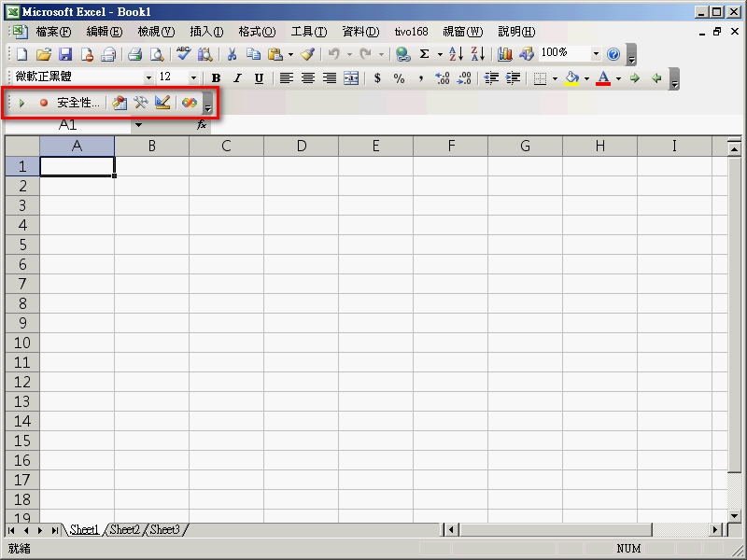The width and height of the screenshot is (747, 560).
Task: Expand the fill color palette arrow
Action: (586, 78)
